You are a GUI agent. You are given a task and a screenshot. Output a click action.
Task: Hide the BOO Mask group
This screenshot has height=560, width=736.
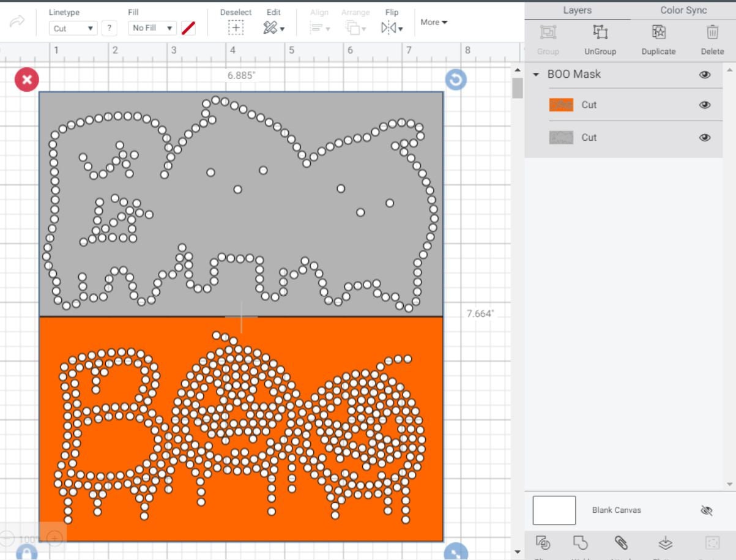(x=705, y=74)
